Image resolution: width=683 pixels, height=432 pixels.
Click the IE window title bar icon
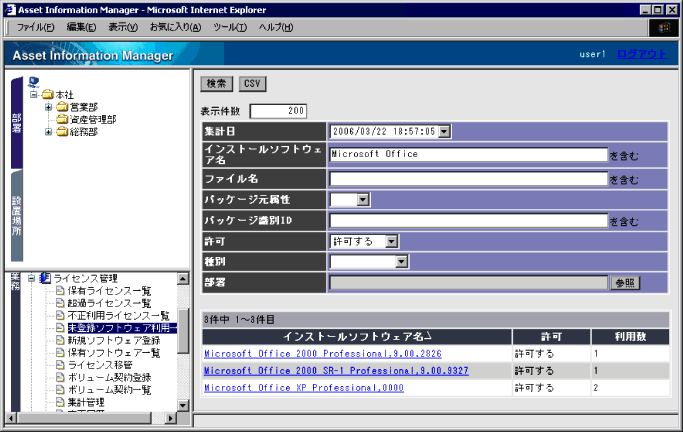(x=10, y=10)
